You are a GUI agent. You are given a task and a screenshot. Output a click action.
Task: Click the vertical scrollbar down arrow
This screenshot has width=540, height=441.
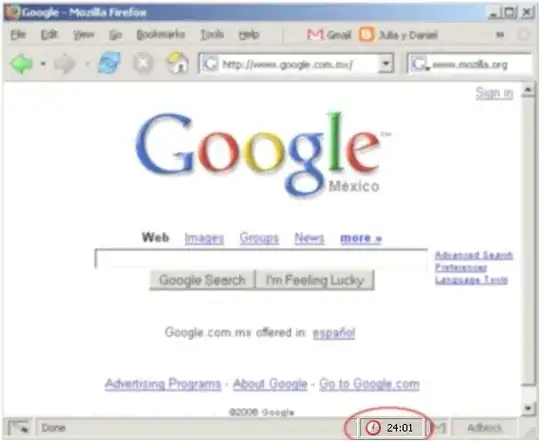pos(528,408)
